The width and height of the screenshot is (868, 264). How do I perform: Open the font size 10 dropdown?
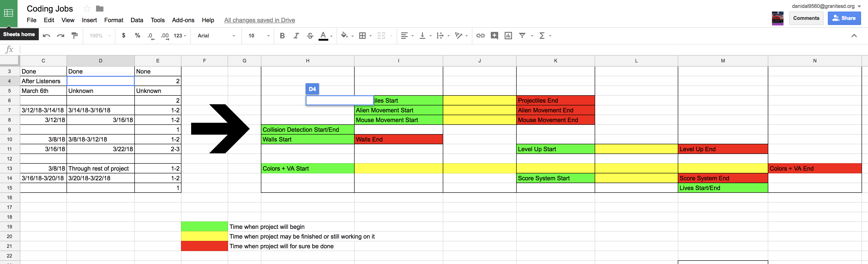pos(259,36)
